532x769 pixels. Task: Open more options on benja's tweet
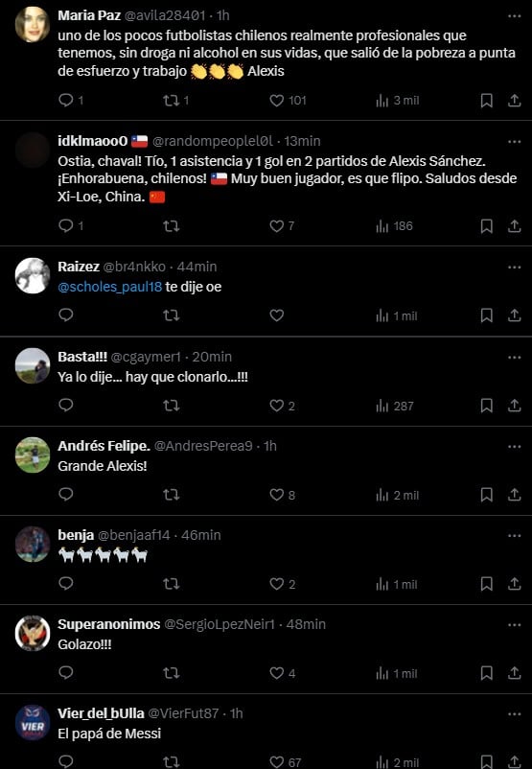(x=515, y=536)
